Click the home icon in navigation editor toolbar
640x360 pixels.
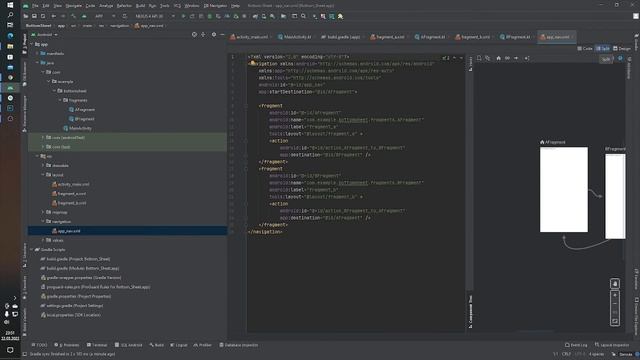coord(498,58)
